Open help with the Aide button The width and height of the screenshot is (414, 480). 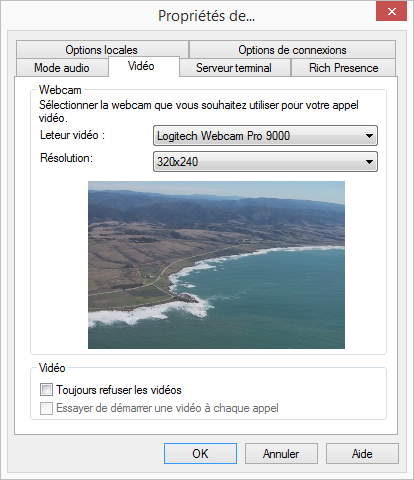pyautogui.click(x=362, y=454)
